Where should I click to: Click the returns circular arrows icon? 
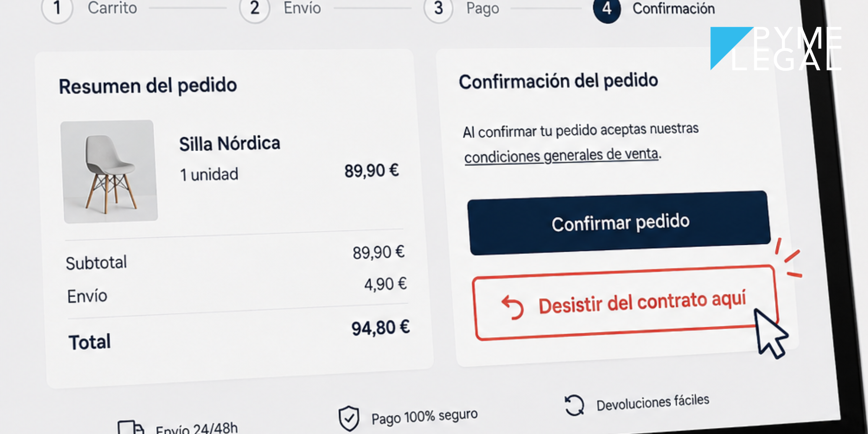point(574,405)
